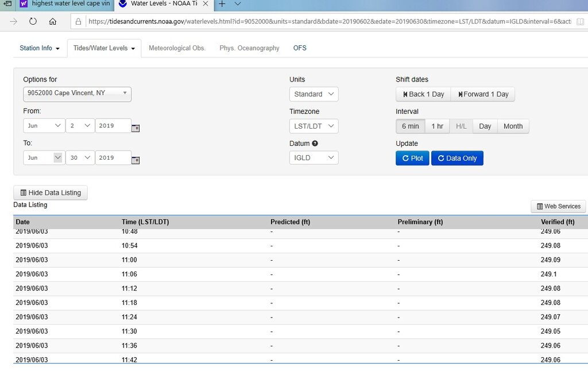Open the IGLD datum dropdown
Viewport: 588px width, 371px height.
(x=314, y=158)
